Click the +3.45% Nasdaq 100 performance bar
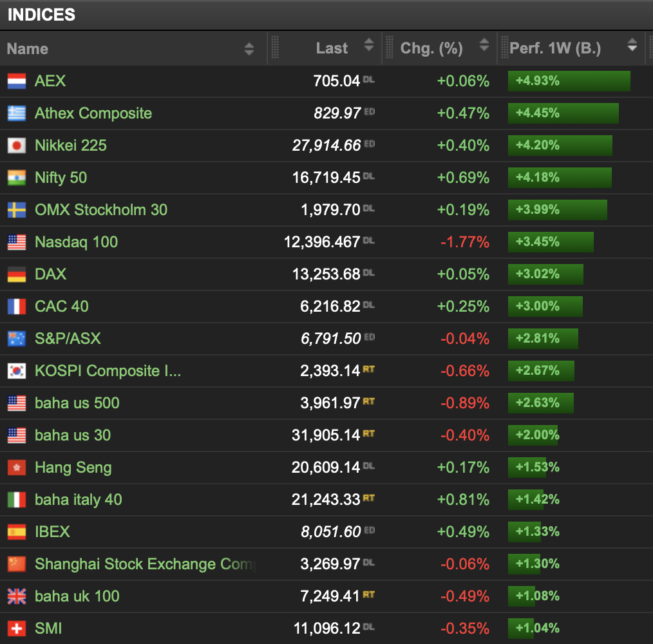Image resolution: width=653 pixels, height=644 pixels. pos(551,241)
